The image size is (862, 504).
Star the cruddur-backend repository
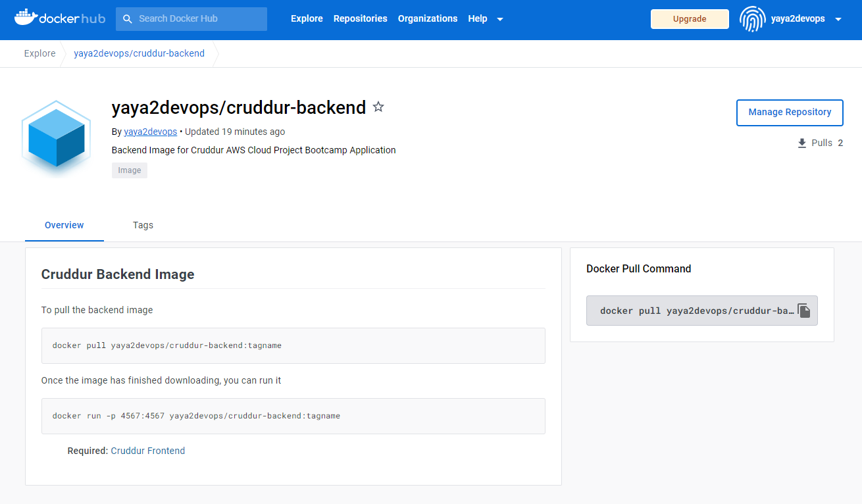[x=378, y=107]
